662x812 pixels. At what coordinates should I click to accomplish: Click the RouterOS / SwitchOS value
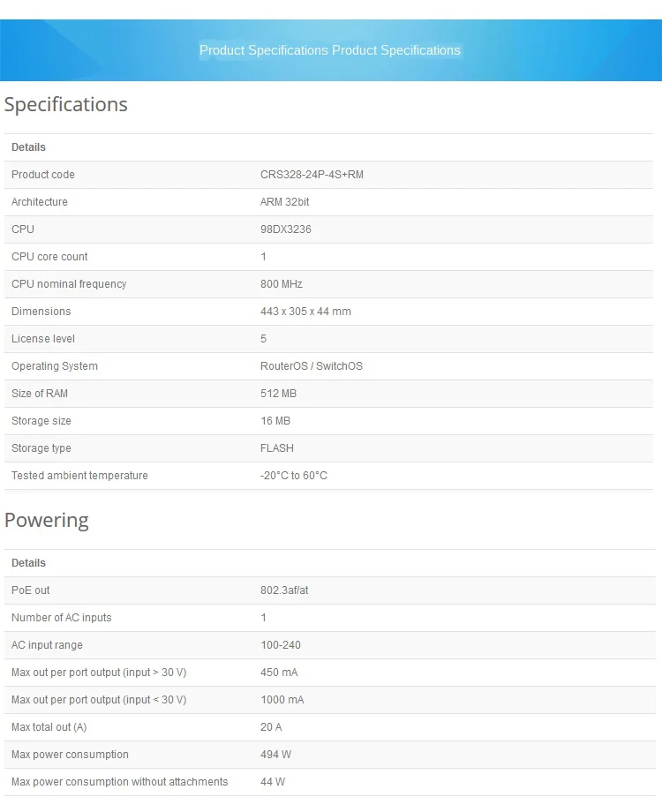tap(312, 366)
